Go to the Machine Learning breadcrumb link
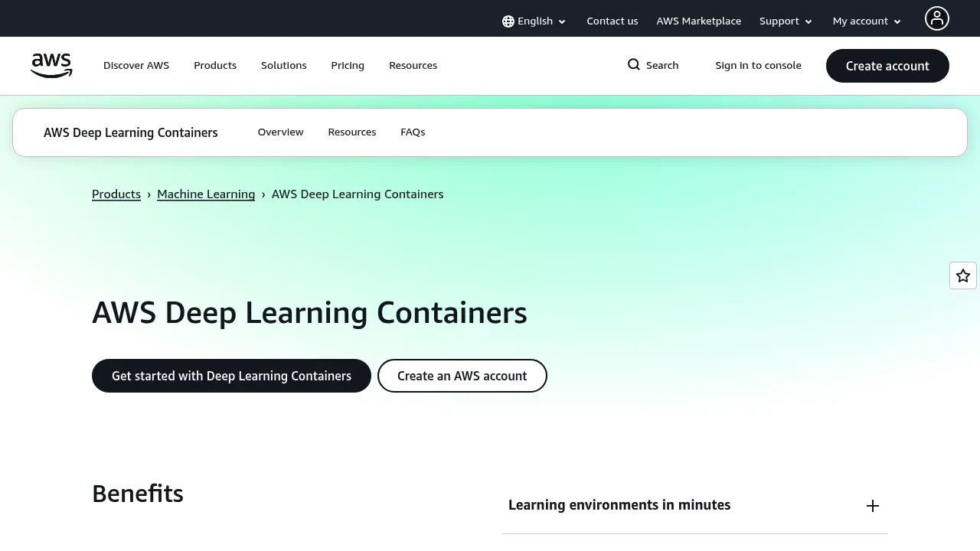Image resolution: width=980 pixels, height=551 pixels. [x=206, y=194]
